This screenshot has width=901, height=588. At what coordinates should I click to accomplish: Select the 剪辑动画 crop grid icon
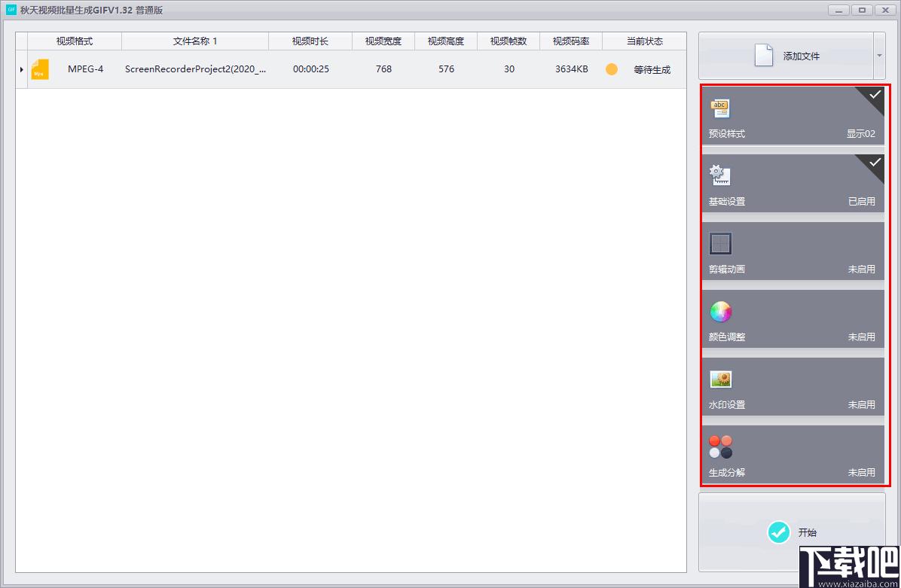tap(720, 243)
